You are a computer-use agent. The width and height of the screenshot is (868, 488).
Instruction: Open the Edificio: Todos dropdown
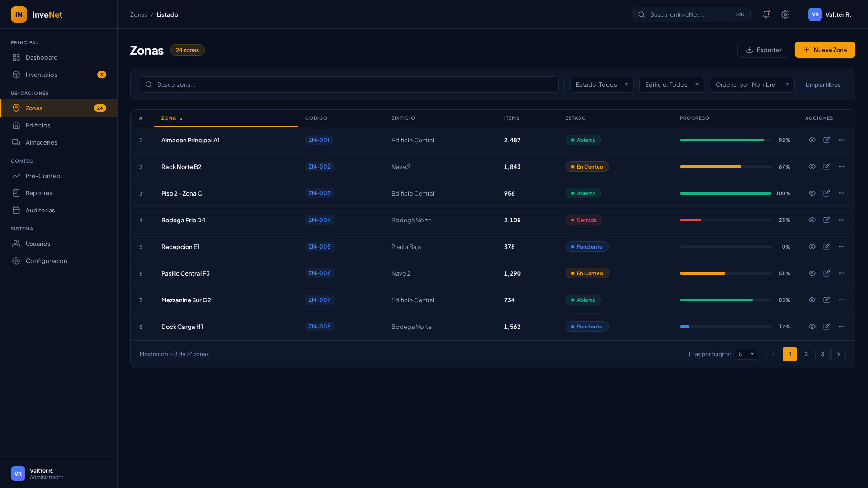pyautogui.click(x=671, y=84)
